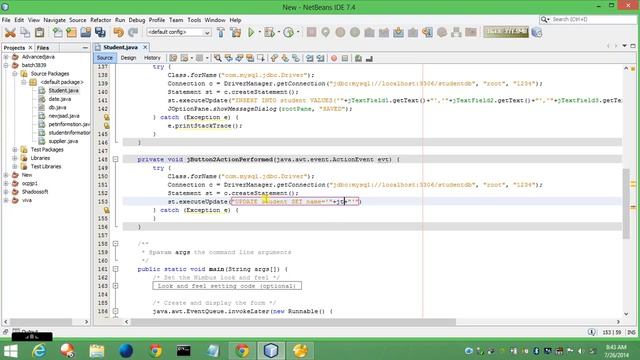Expand the Test Packages node
The height and width of the screenshot is (360, 640).
pyautogui.click(x=15, y=150)
